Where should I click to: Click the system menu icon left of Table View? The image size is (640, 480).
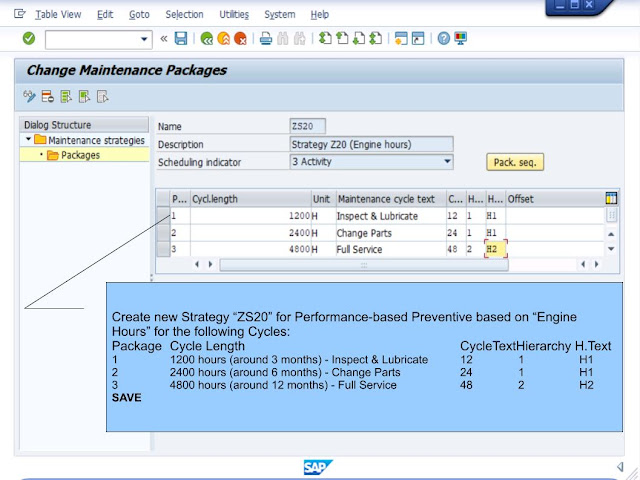pos(19,14)
